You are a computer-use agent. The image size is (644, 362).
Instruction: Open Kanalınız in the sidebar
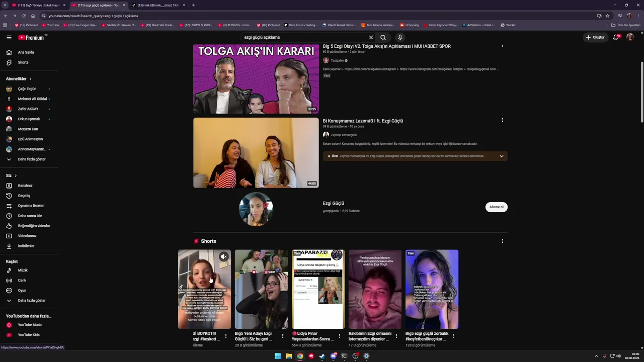click(x=25, y=186)
